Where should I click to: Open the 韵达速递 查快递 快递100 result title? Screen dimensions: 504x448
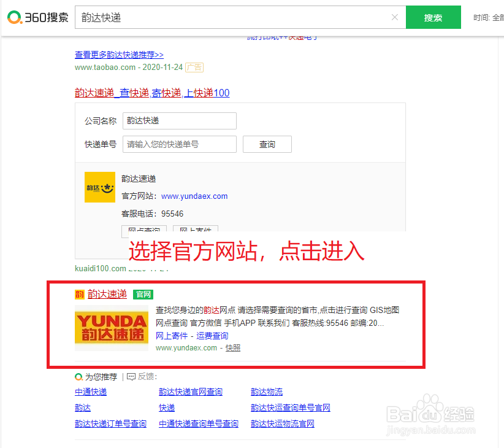tap(152, 93)
